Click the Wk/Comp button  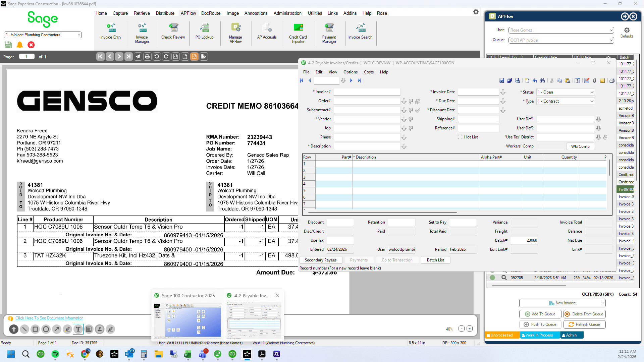click(x=580, y=146)
